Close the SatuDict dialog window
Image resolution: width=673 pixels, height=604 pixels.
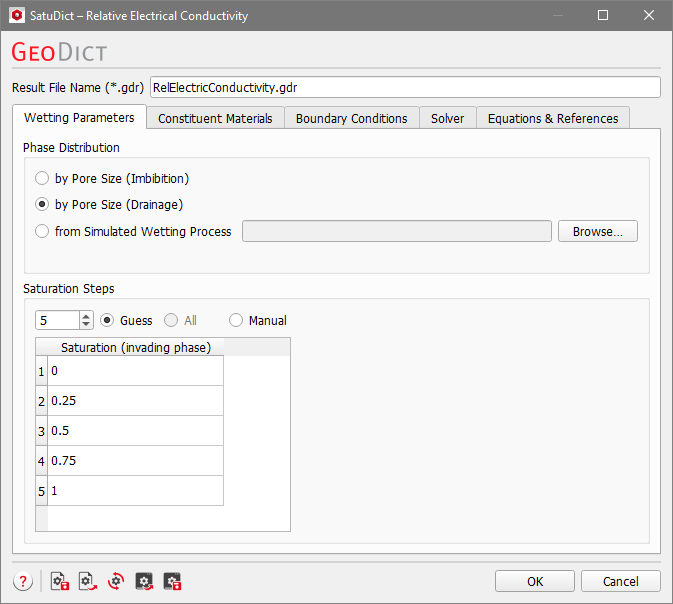tap(649, 15)
